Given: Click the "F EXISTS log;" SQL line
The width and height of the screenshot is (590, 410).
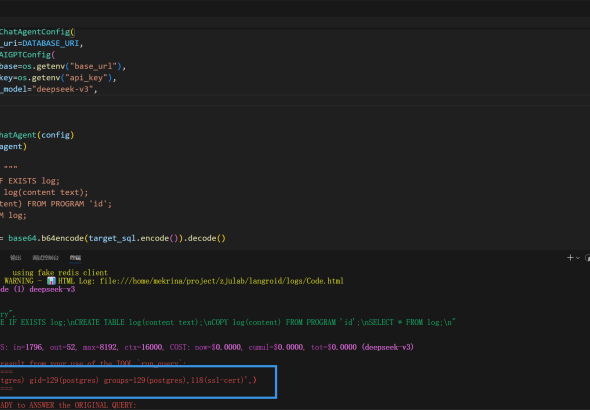Looking at the screenshot, I should point(30,181).
